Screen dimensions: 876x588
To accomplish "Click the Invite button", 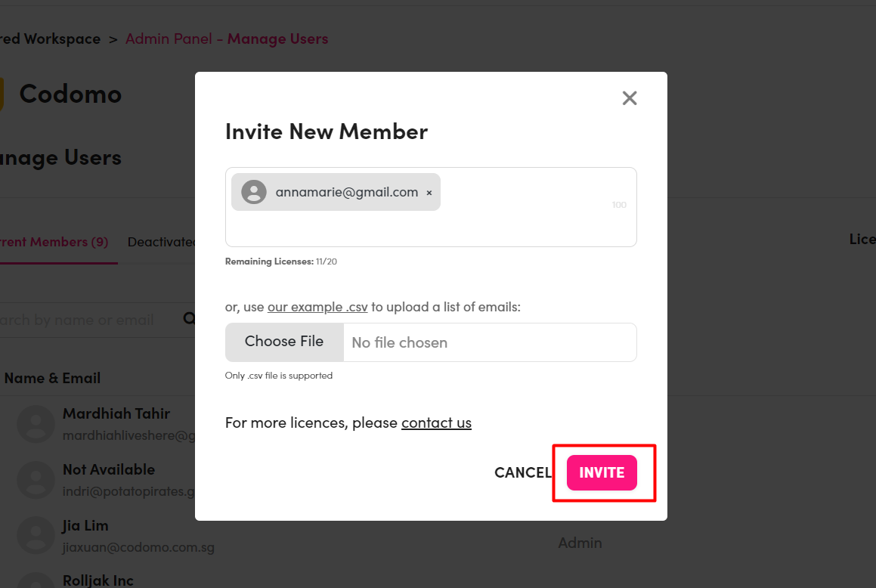I will point(602,472).
